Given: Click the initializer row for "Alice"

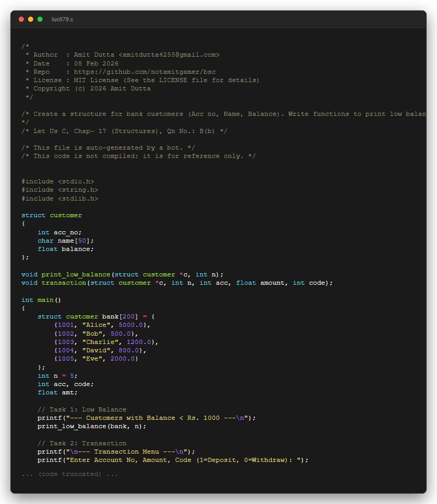Looking at the screenshot, I should tap(102, 325).
